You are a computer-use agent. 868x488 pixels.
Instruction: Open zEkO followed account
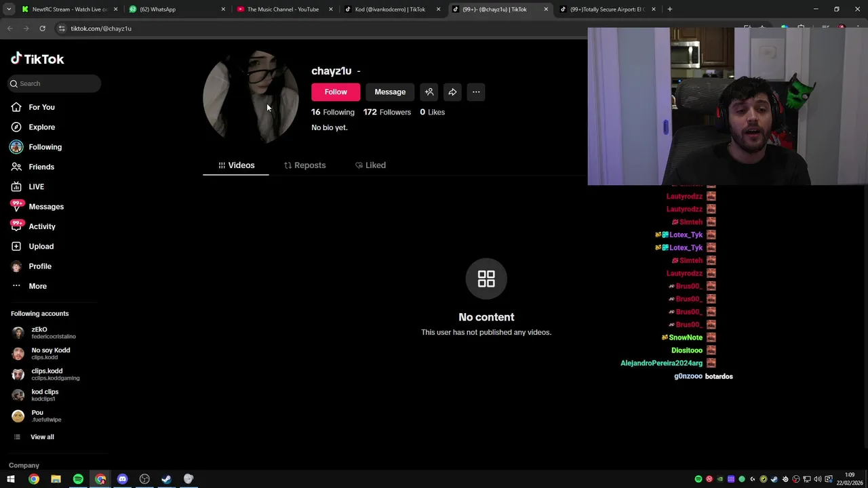coord(53,333)
